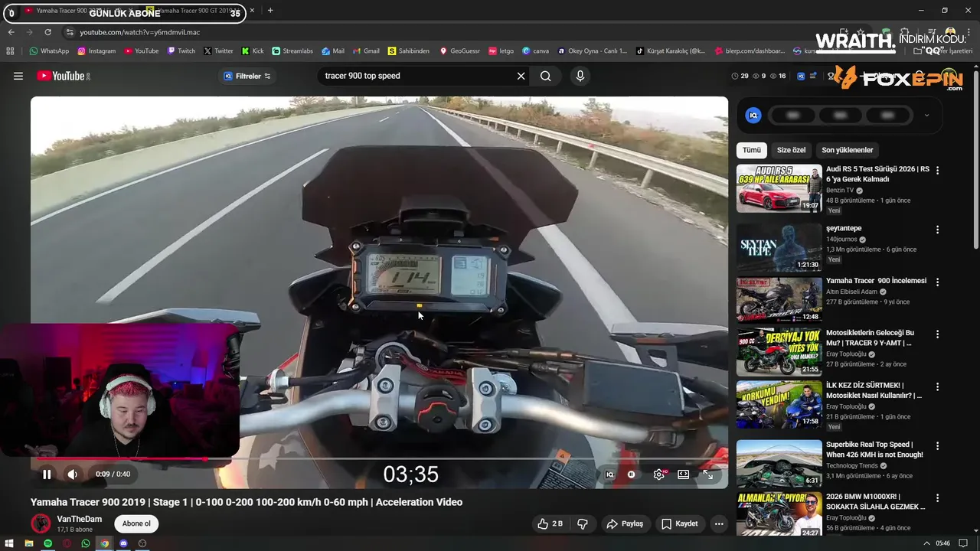Open options menu for Motosikletlerin Geleceği video

[x=937, y=334]
